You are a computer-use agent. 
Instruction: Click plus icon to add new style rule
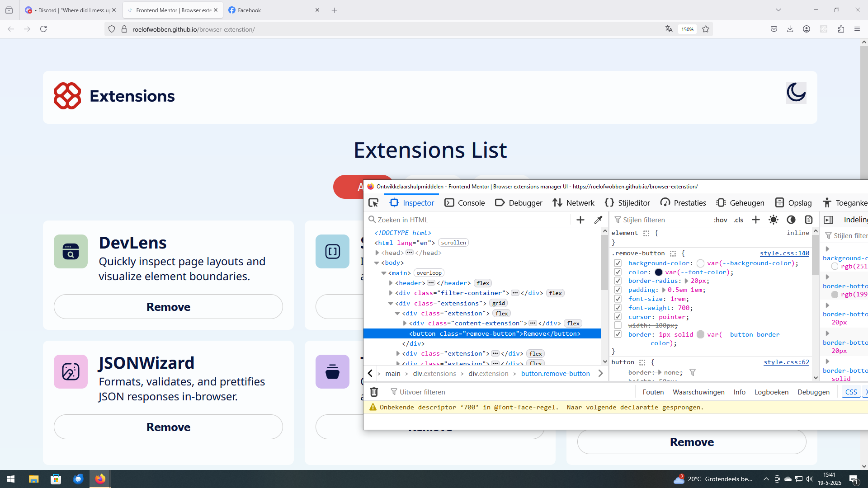point(756,220)
